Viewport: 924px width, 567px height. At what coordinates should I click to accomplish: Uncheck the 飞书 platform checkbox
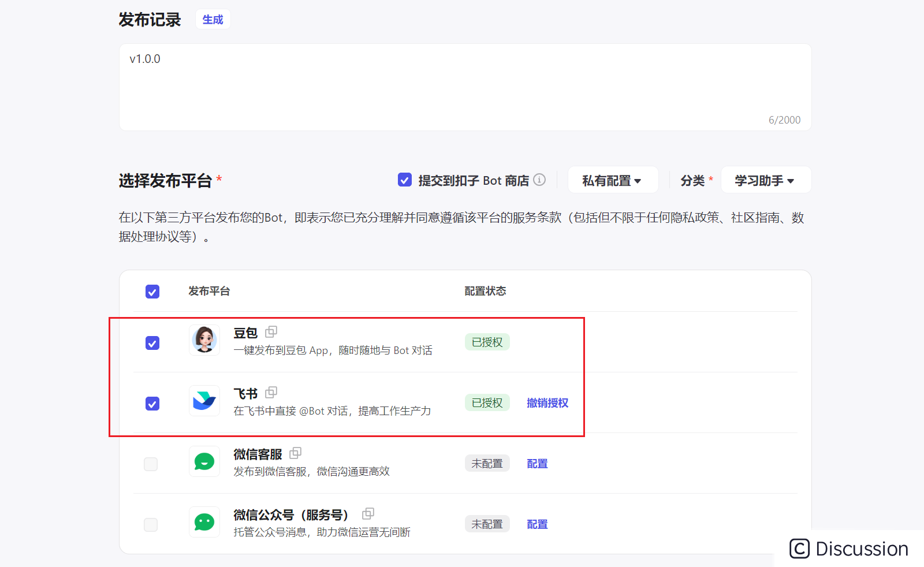tap(152, 404)
